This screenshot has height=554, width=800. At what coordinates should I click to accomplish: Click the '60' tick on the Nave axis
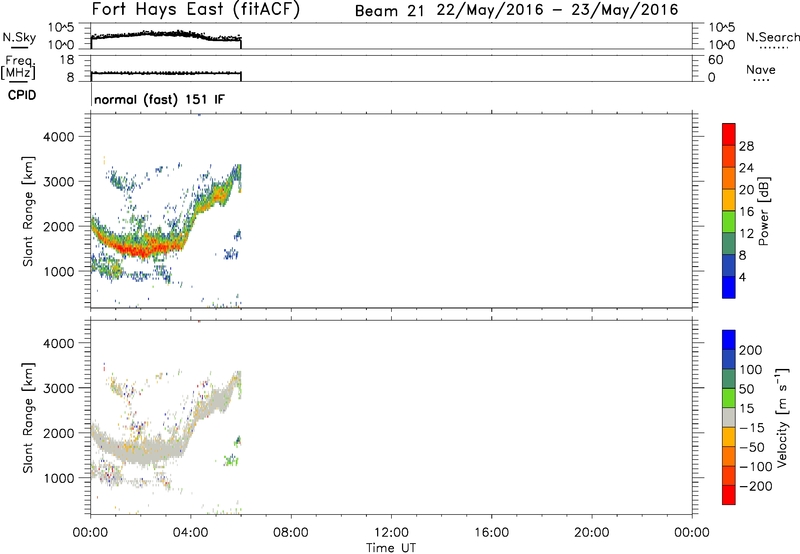click(x=715, y=60)
